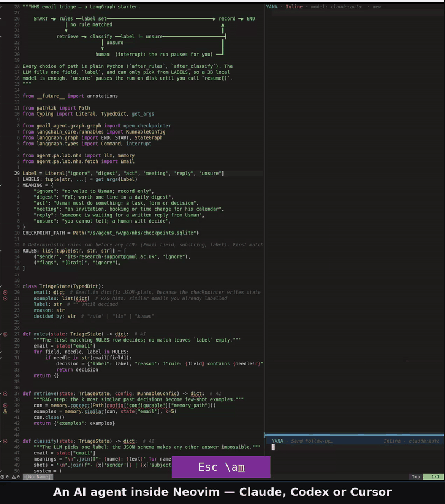445x504 pixels.
Task: Click the error icon on line 20
Action: (x=5, y=293)
